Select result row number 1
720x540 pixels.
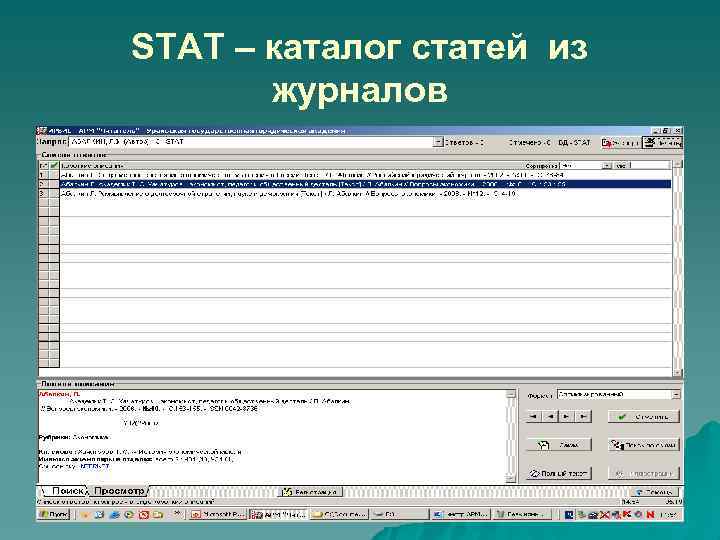point(365,175)
